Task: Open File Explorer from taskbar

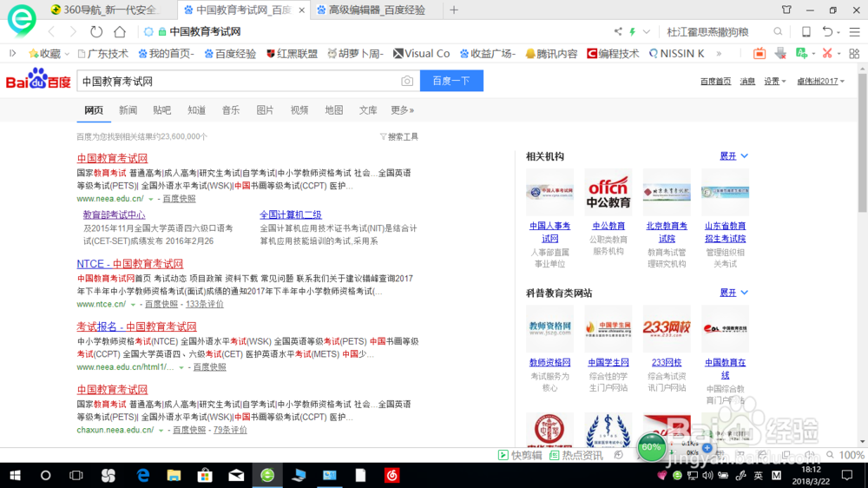Action: [174, 475]
